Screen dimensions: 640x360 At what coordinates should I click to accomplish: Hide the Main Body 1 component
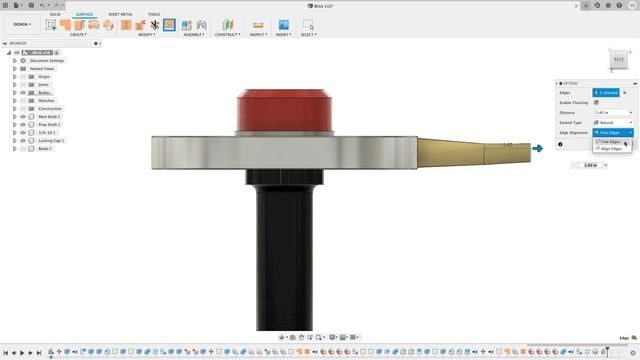pyautogui.click(x=23, y=117)
